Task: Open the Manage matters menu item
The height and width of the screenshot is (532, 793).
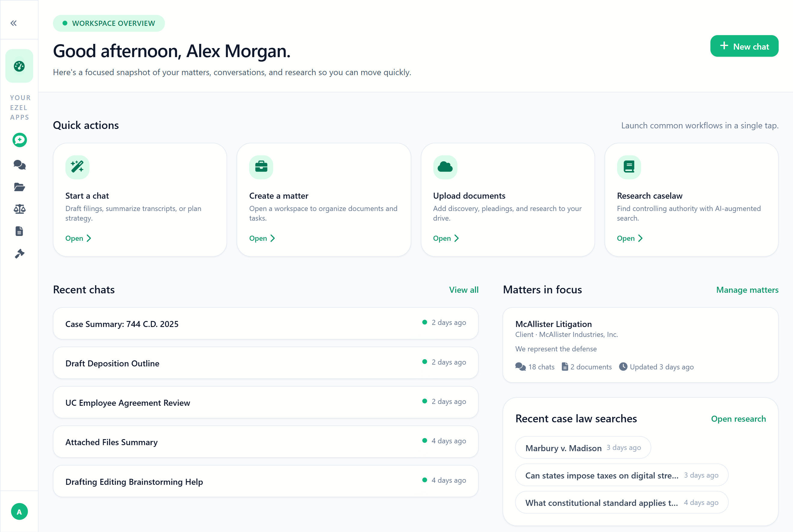Action: (x=747, y=290)
